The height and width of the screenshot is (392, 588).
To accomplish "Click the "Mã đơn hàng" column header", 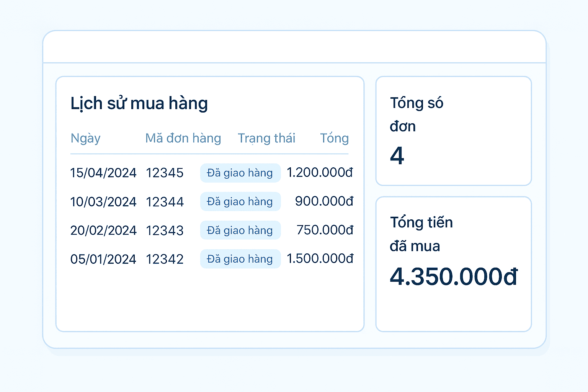I will click(183, 138).
